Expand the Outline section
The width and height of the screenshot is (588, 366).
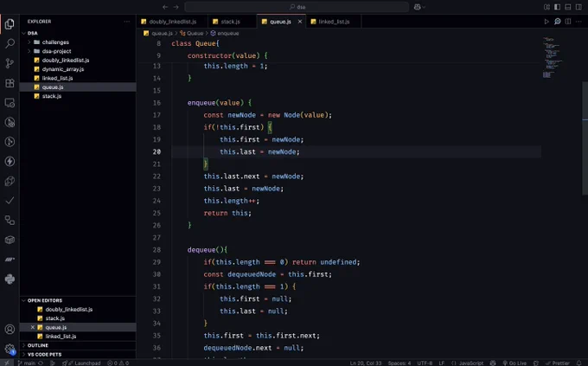coord(37,345)
